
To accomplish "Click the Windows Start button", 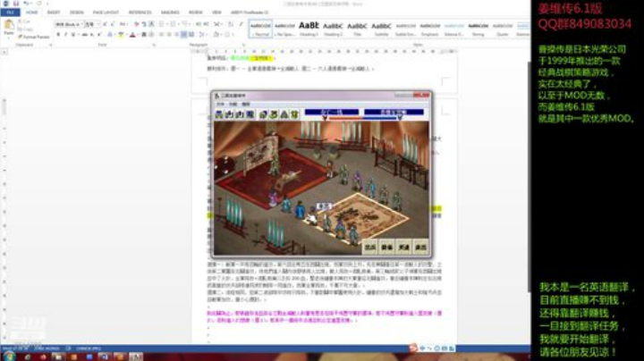I will pos(9,356).
